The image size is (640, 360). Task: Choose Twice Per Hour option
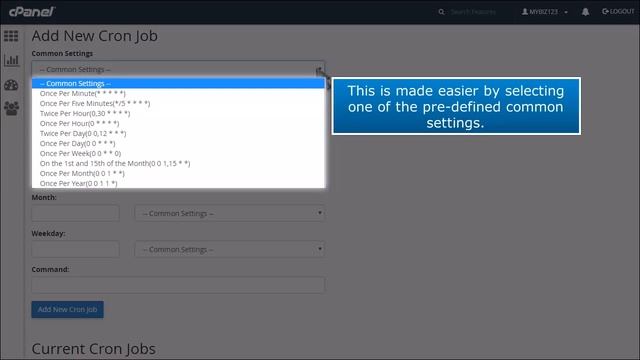click(178, 113)
